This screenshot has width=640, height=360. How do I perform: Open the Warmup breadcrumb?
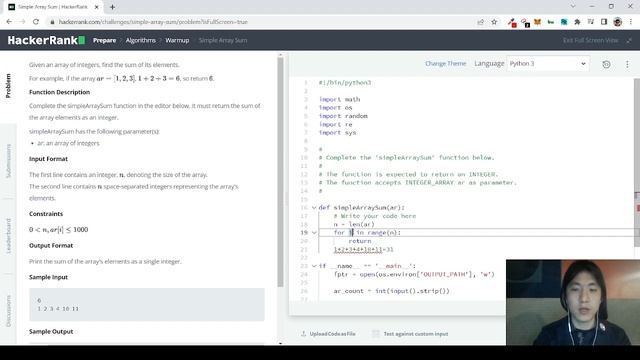coord(177,40)
